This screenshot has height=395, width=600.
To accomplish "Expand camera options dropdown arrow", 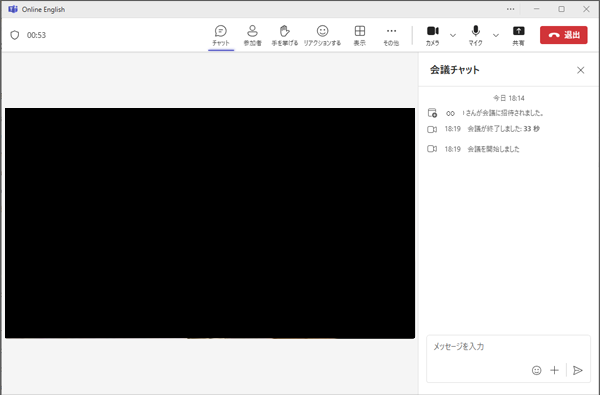I will [453, 35].
